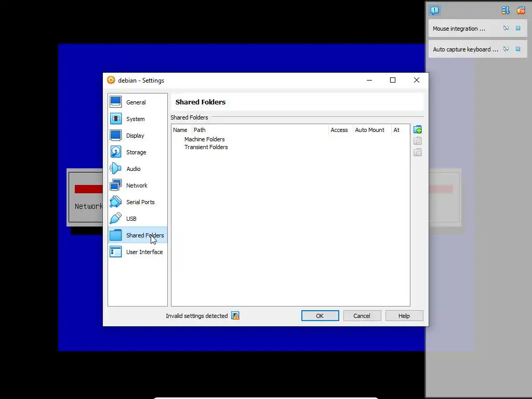Click the General monitor icon
532x399 pixels.
116,102
